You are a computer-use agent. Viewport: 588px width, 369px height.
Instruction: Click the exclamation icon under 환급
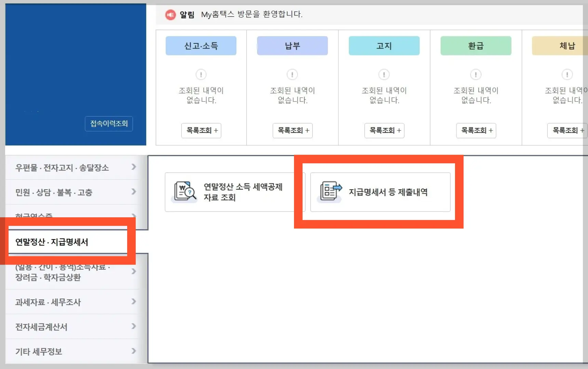coord(476,74)
